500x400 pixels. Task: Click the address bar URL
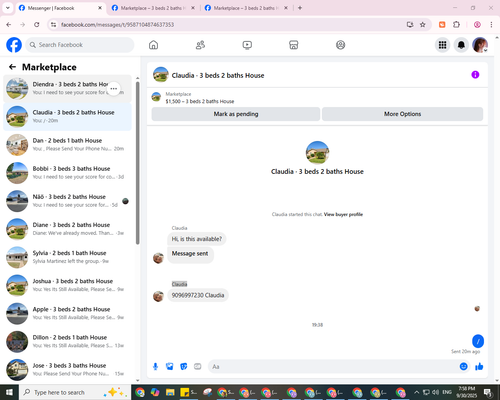tap(117, 25)
